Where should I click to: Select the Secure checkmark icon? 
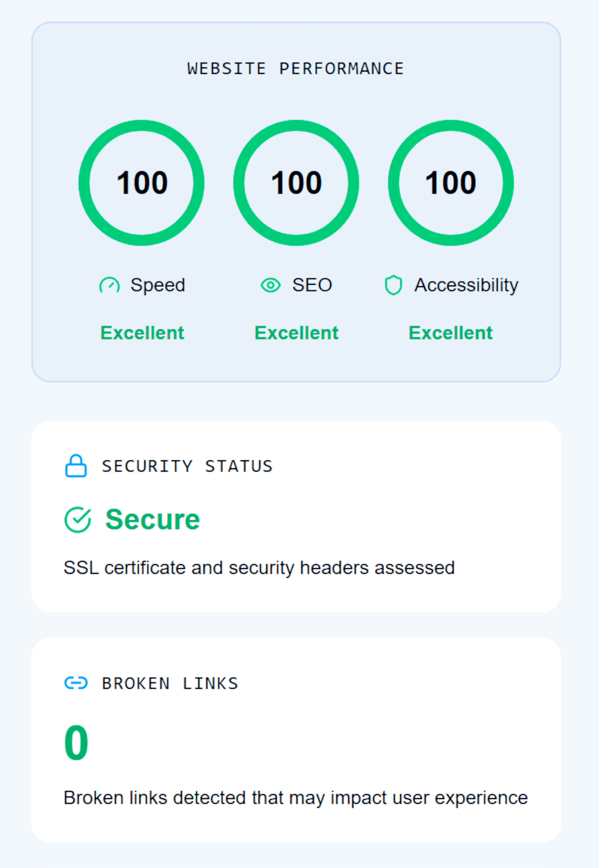[77, 519]
